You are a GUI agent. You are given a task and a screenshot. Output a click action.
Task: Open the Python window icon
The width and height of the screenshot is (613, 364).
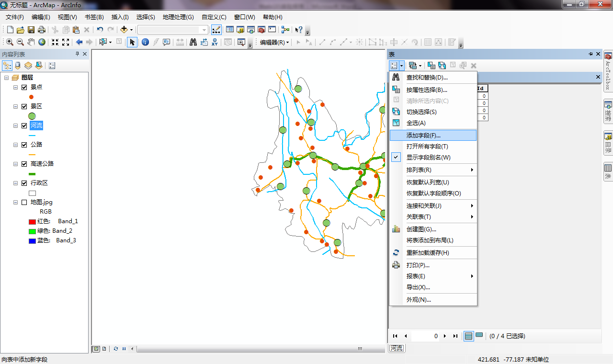(272, 30)
